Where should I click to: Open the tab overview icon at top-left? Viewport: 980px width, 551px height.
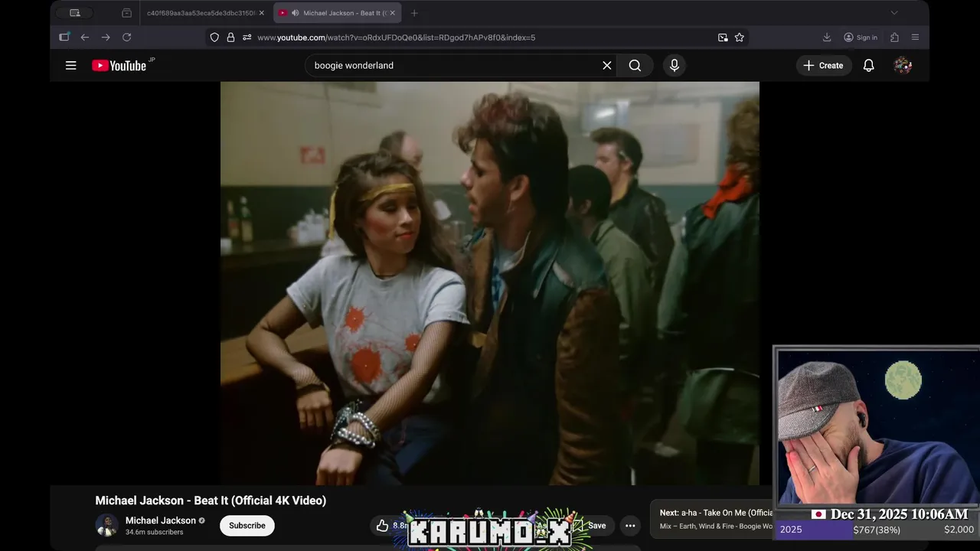(75, 13)
